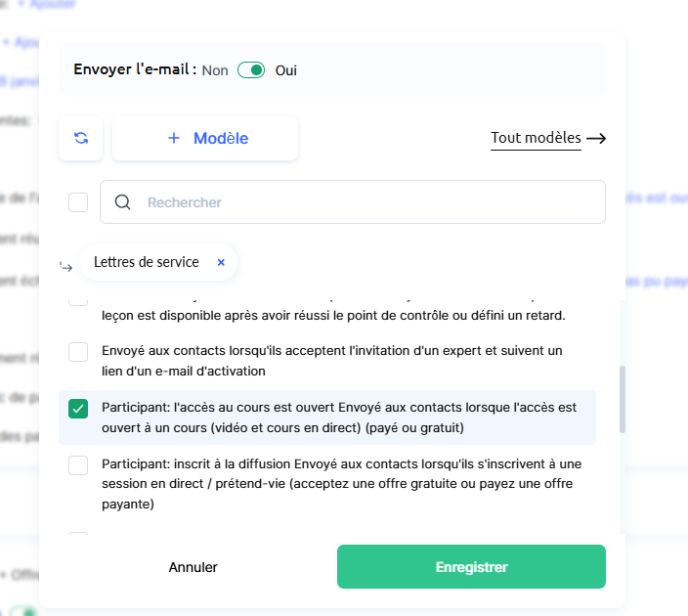Click the refresh templates icon
Screen dimensions: 688x616
(81, 138)
